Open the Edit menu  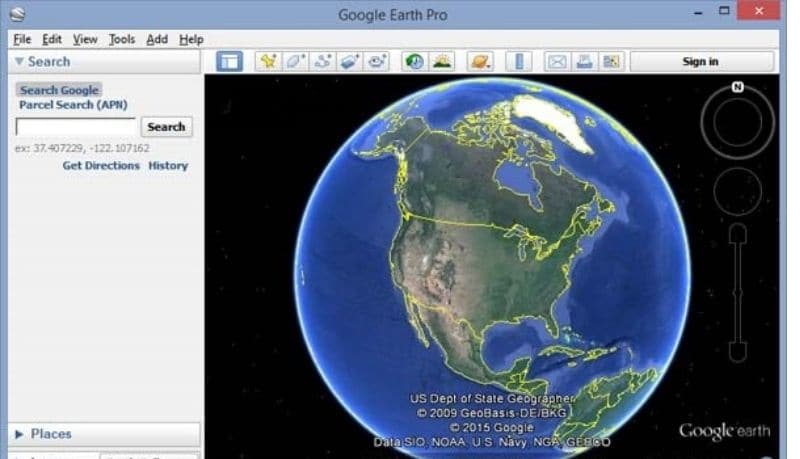pos(52,39)
